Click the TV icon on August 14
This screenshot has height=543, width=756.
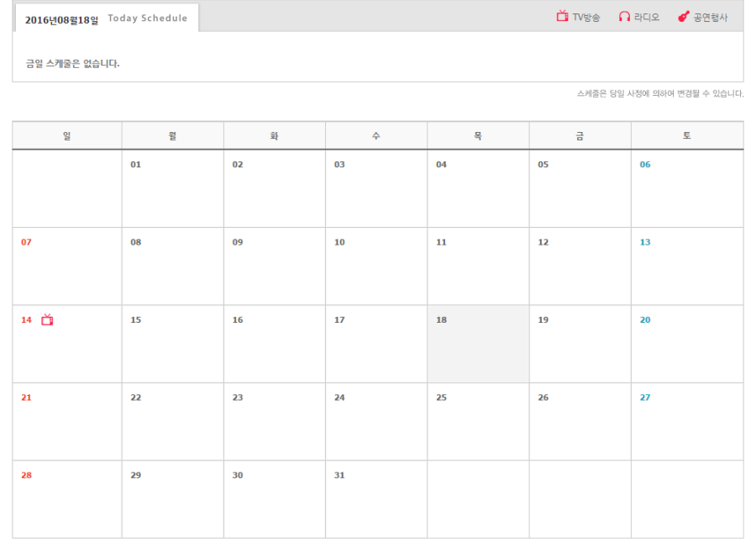[x=47, y=319]
